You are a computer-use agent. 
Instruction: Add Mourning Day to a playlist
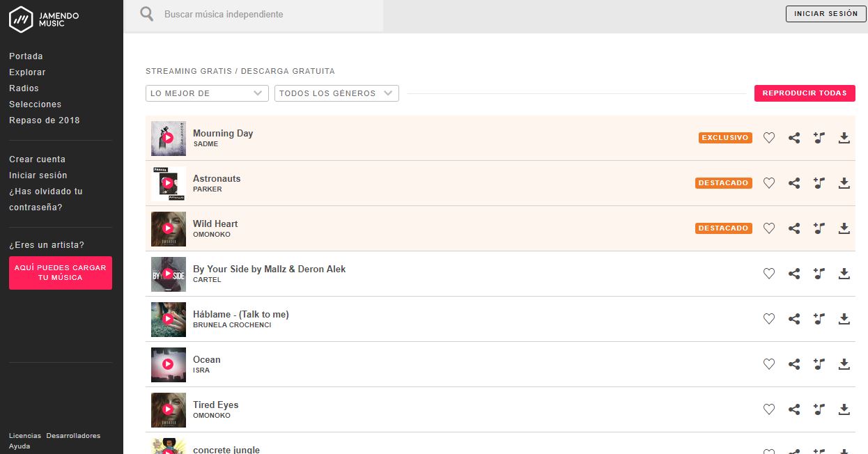pyautogui.click(x=819, y=138)
